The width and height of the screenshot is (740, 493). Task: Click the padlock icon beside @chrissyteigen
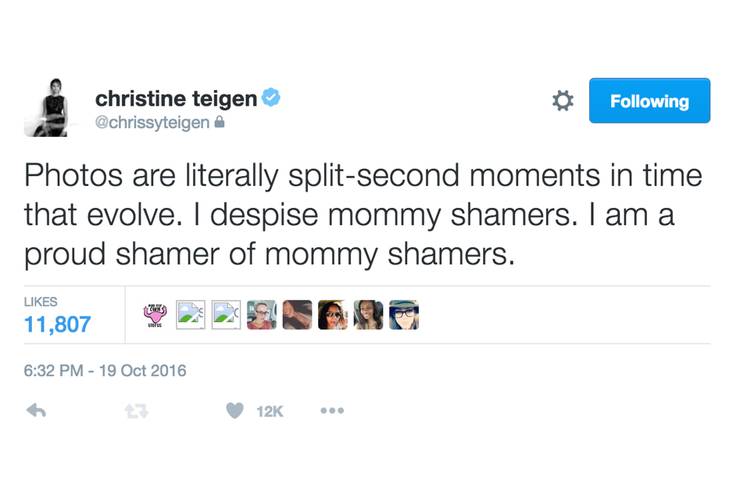click(220, 123)
